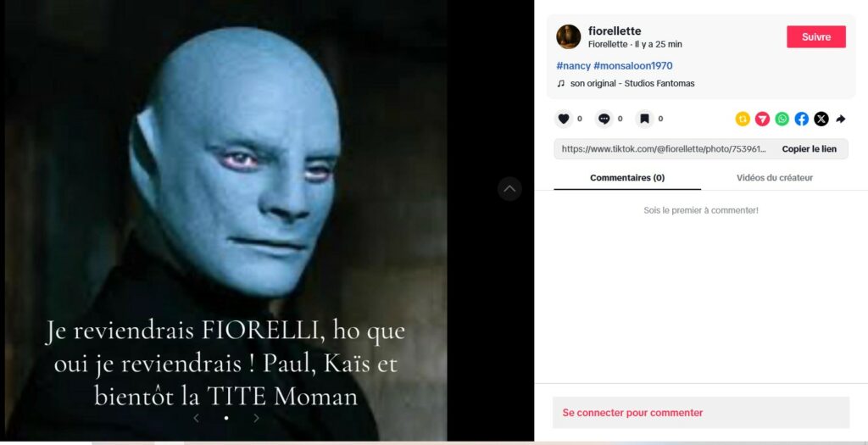Share the post on WhatsApp
This screenshot has width=868, height=445.
point(782,119)
